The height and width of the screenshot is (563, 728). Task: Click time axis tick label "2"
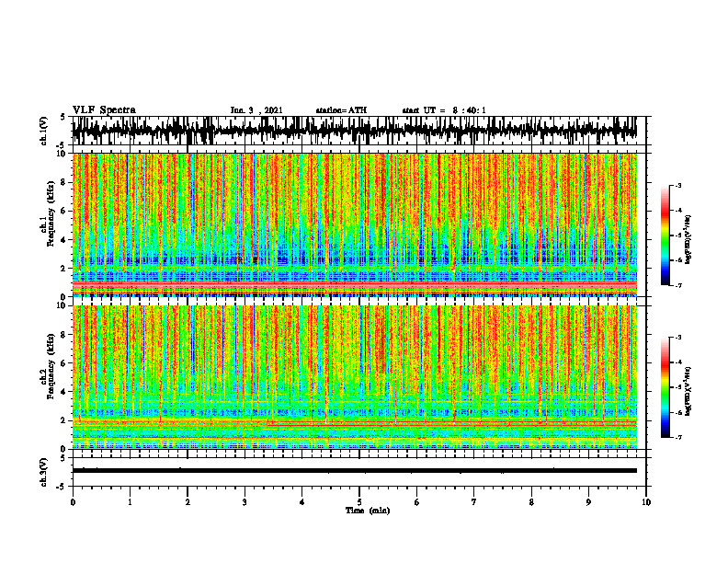point(188,502)
